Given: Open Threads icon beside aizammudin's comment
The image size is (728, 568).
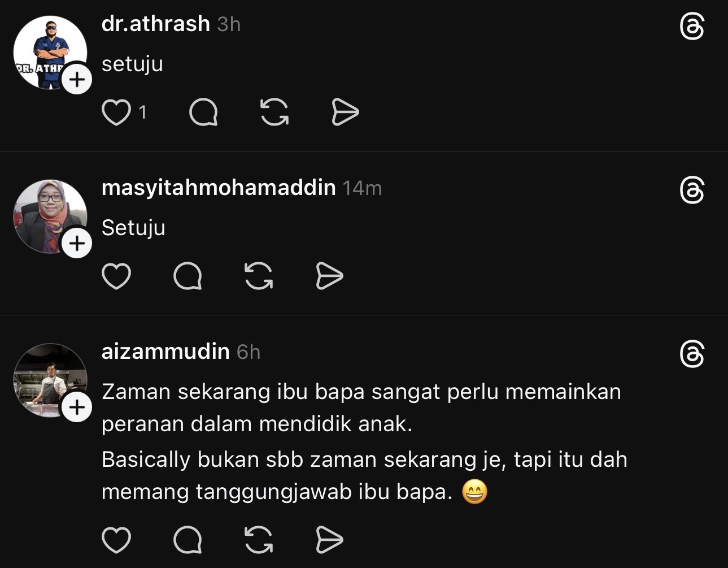Looking at the screenshot, I should (692, 354).
